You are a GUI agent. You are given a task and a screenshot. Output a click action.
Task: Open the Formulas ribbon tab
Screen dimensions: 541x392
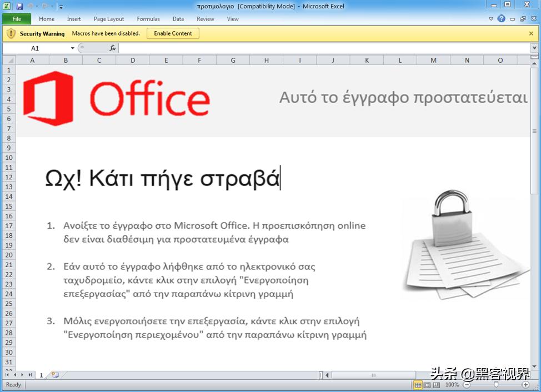(148, 19)
